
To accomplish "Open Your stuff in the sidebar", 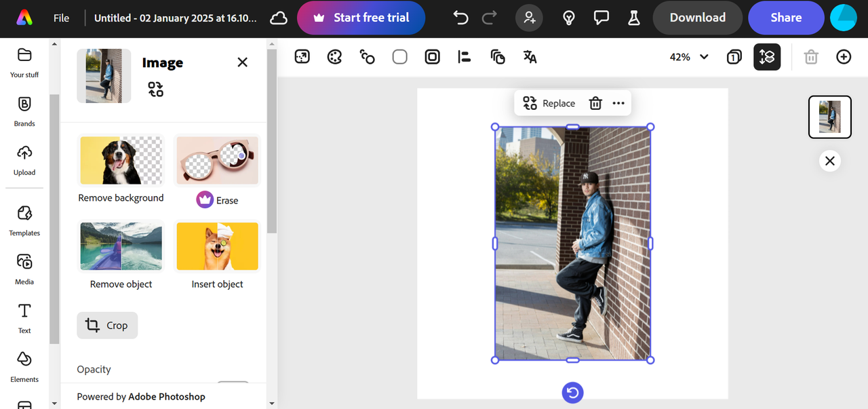I will pyautogui.click(x=24, y=62).
